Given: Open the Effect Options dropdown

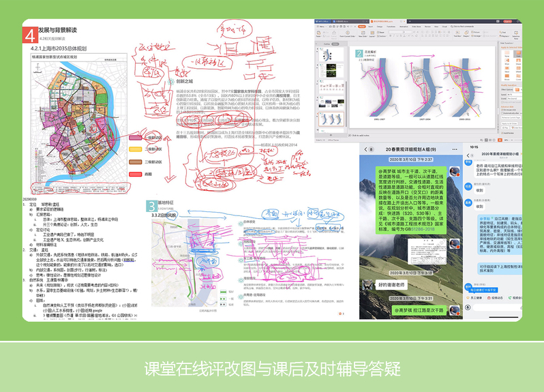Looking at the screenshot, I should click(517, 89).
